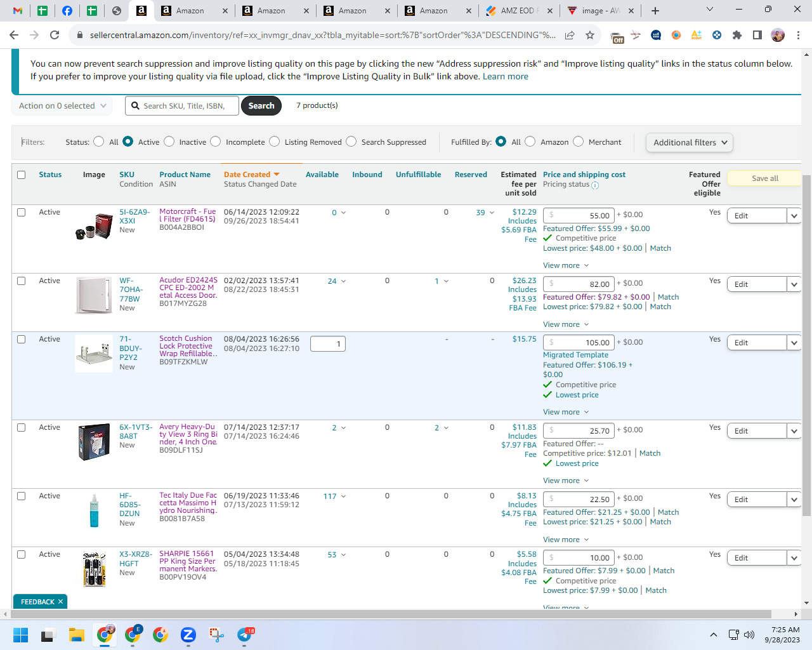Dismiss the Feedback tab with its X
The height and width of the screenshot is (650, 812).
(61, 602)
